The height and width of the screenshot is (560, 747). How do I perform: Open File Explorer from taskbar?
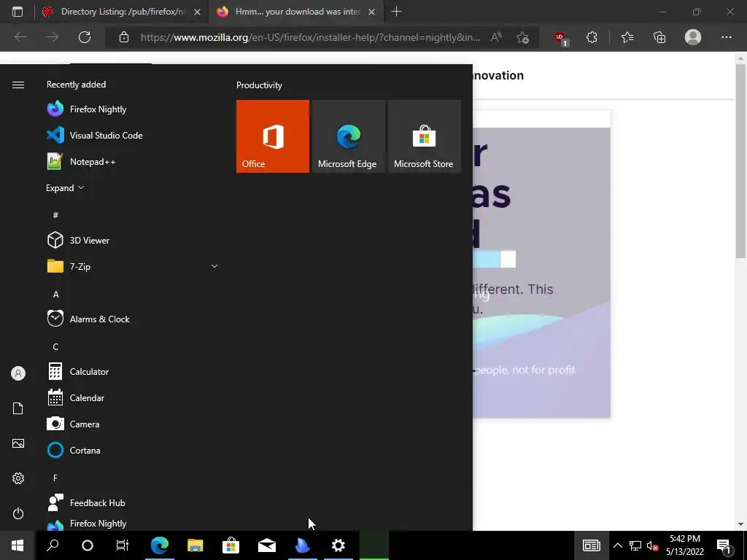coord(196,545)
